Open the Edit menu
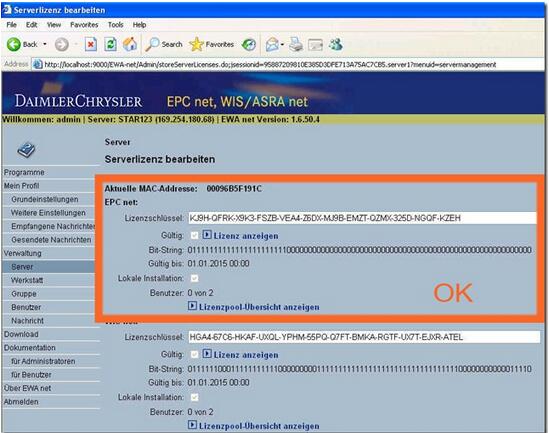 (x=32, y=25)
